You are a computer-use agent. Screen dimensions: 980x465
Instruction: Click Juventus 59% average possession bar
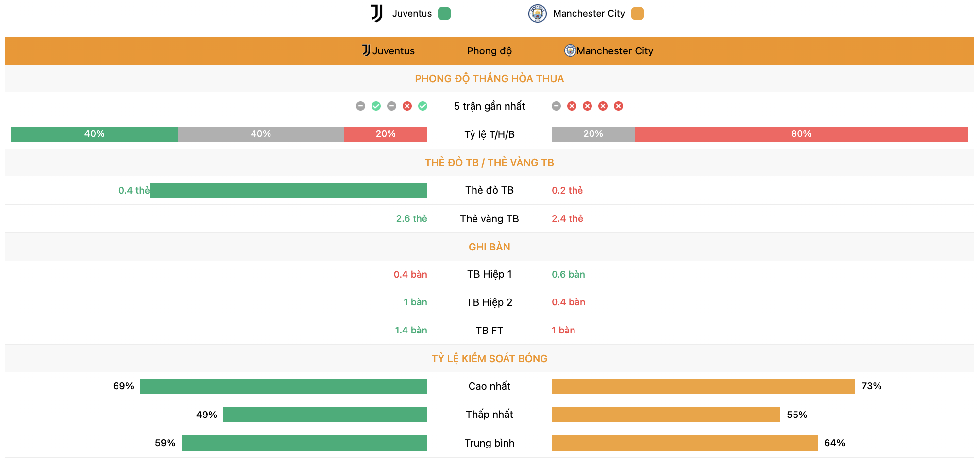click(304, 443)
